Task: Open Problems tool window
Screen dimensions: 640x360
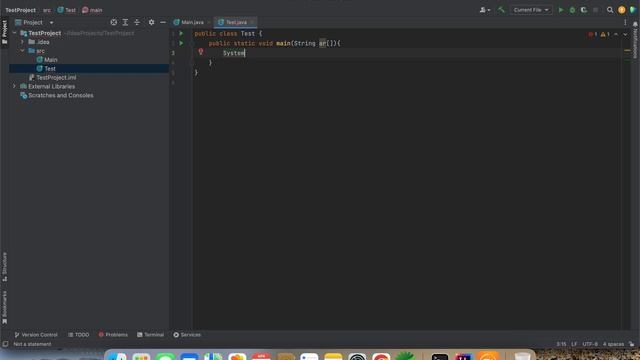Action: click(x=113, y=335)
